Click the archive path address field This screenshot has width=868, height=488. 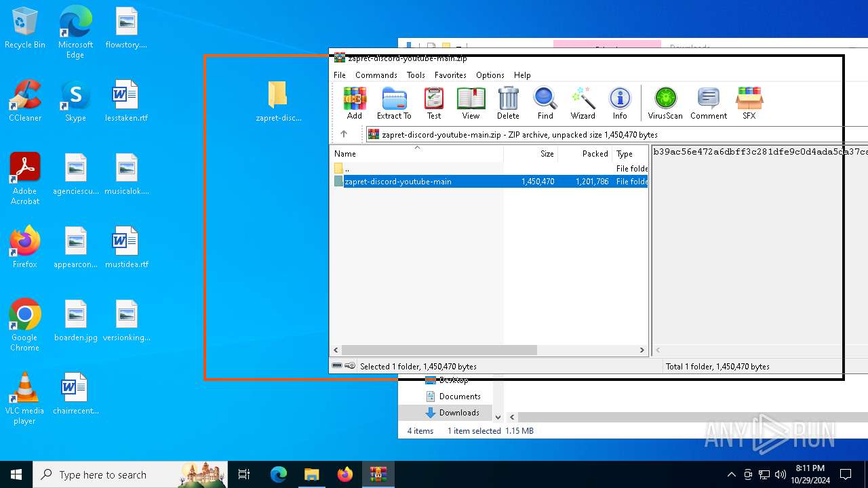coord(616,134)
